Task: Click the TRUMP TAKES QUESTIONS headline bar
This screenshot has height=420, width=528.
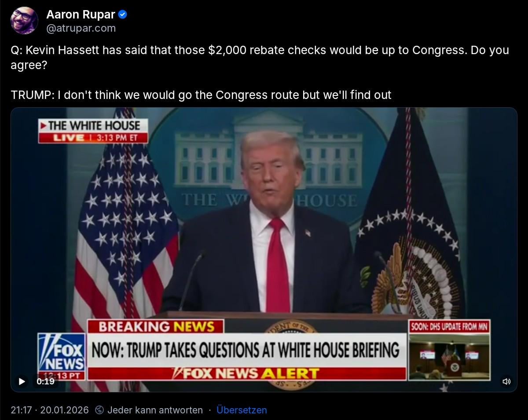Action: coord(247,351)
